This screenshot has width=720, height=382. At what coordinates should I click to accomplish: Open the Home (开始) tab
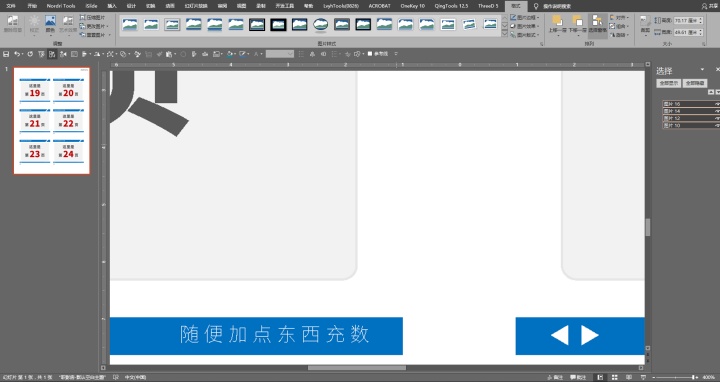click(32, 6)
